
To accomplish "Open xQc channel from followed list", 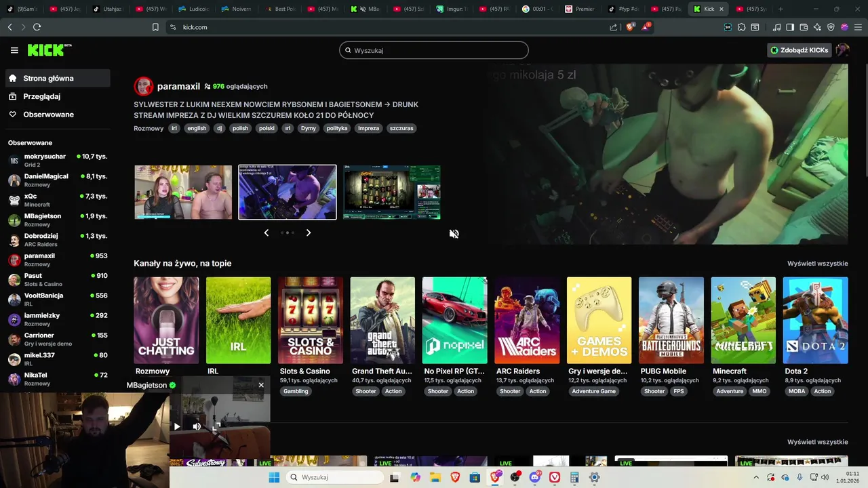I will pos(57,200).
